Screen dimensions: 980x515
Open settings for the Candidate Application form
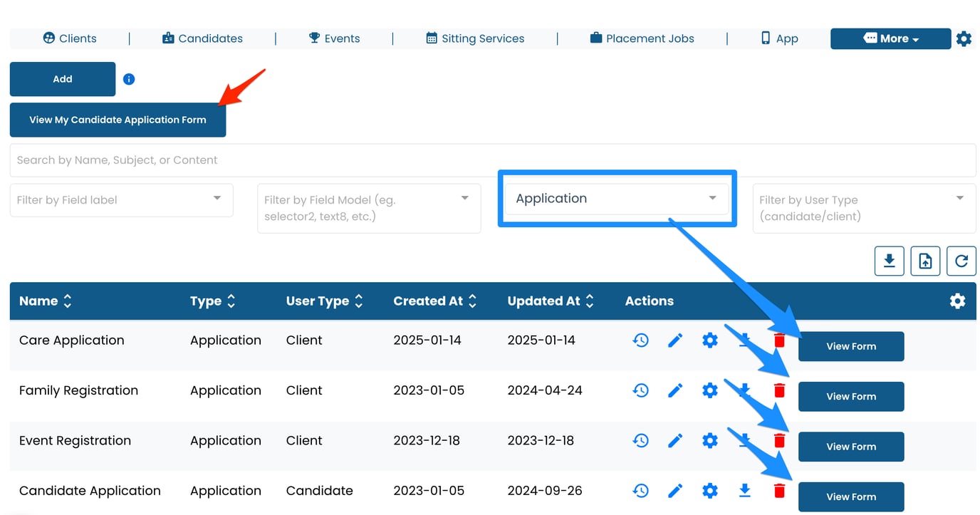[709, 490]
